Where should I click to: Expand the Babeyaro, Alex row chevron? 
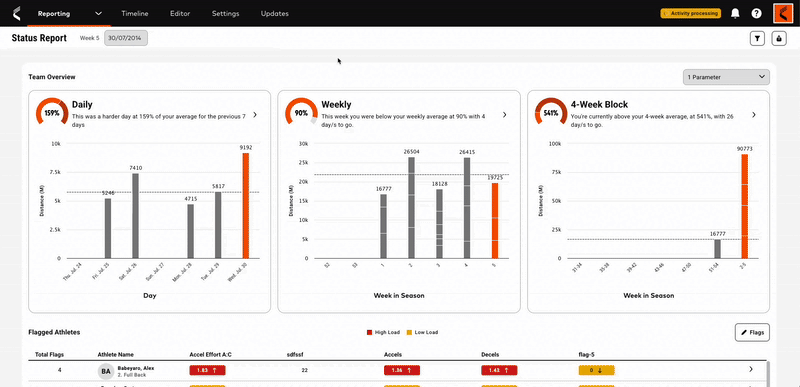coord(751,369)
